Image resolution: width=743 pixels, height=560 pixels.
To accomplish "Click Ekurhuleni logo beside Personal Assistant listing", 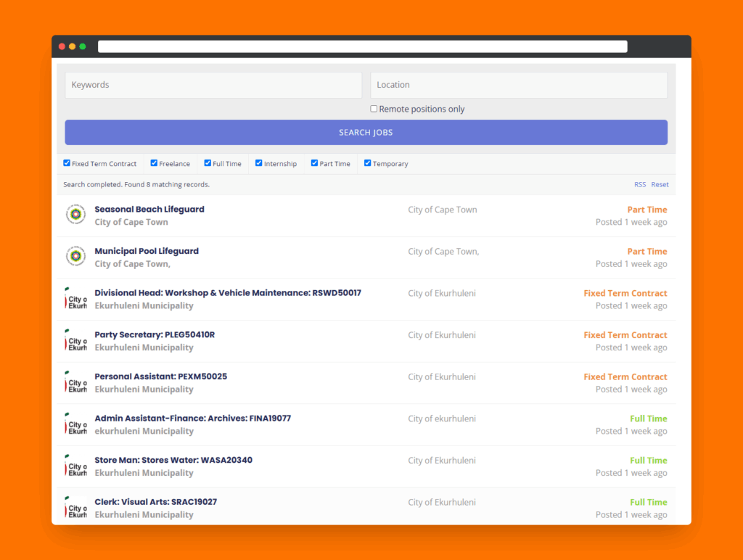I will (75, 383).
